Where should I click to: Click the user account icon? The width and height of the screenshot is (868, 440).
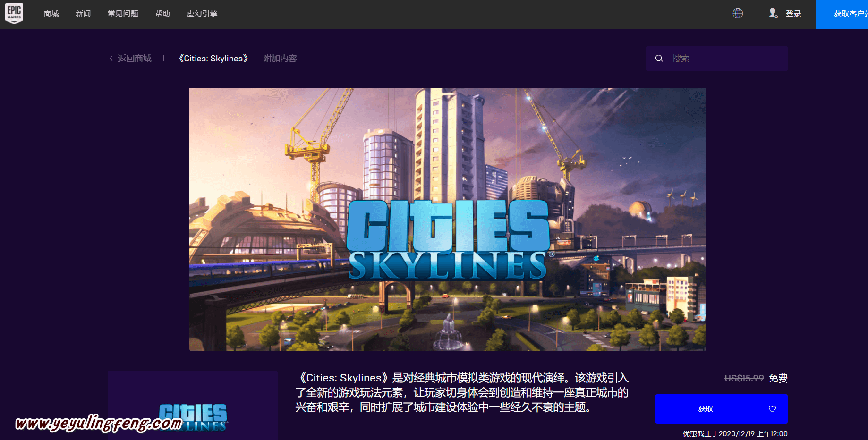773,13
